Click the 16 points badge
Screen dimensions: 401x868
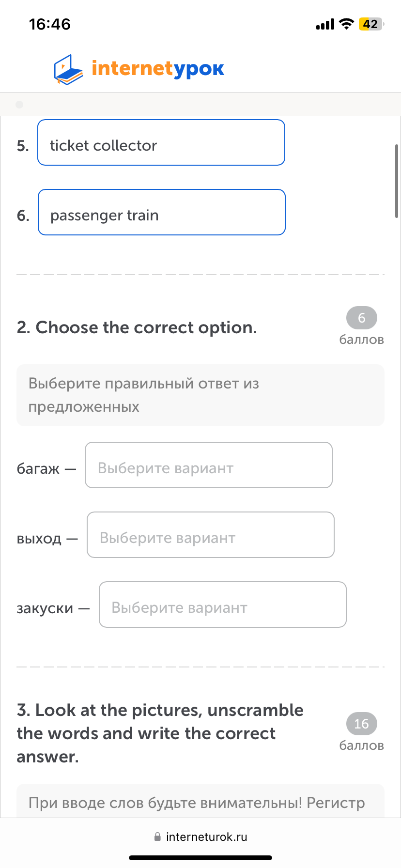coord(361,724)
